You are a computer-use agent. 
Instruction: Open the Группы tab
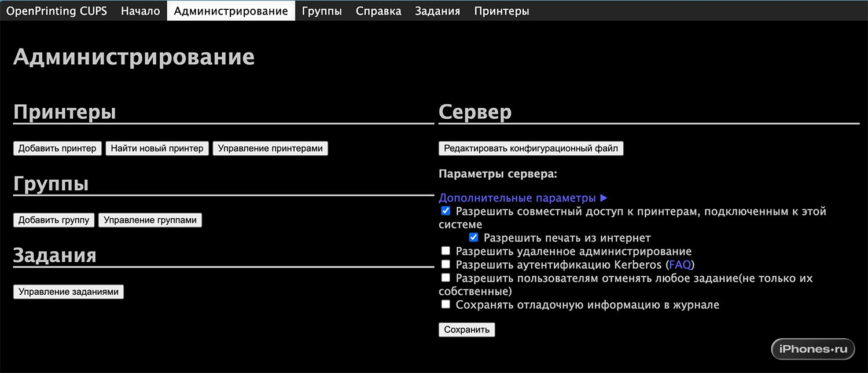322,11
